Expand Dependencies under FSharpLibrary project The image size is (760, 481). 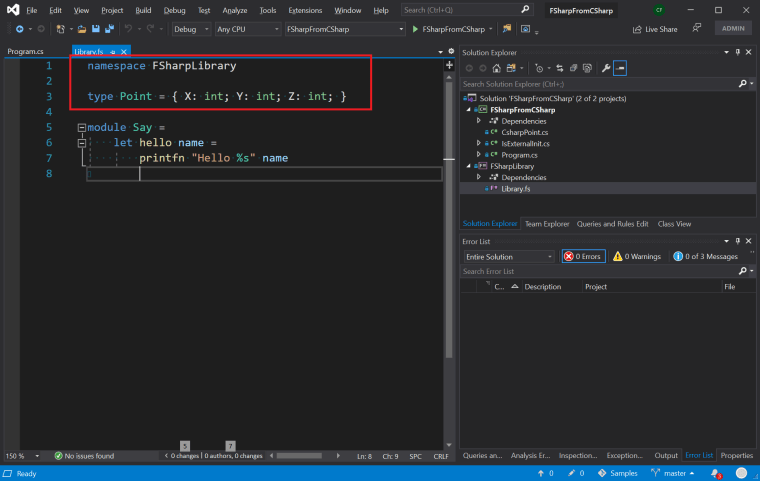479,177
